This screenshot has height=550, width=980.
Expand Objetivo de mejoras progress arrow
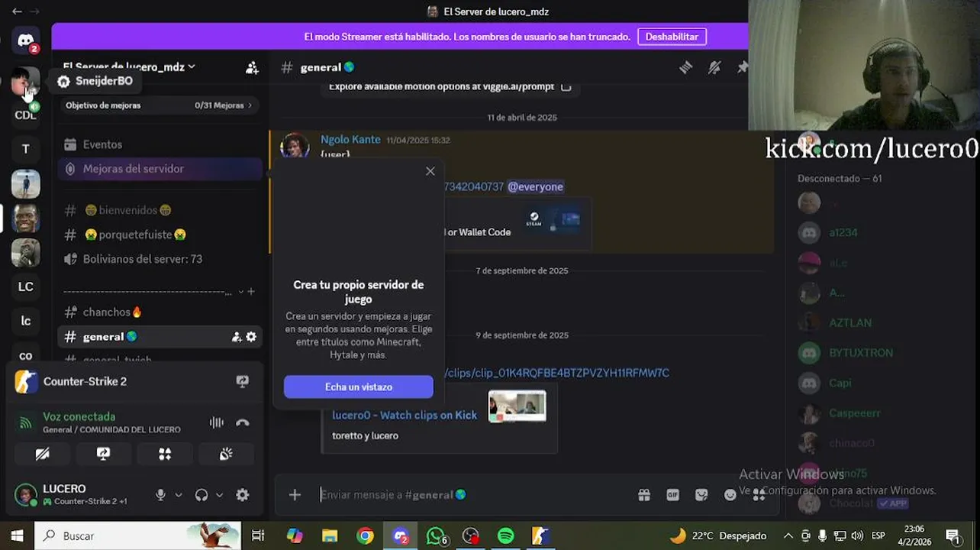click(x=250, y=105)
